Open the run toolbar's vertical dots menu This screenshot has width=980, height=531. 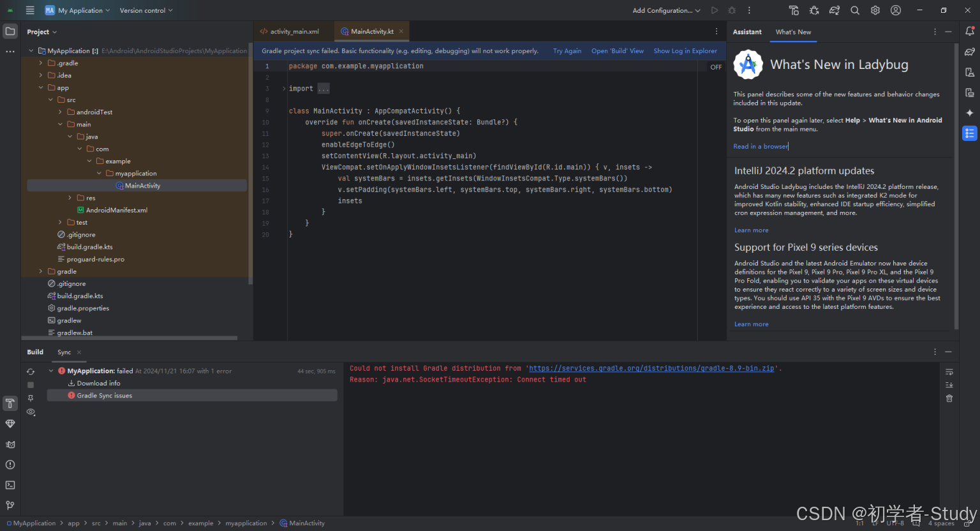coord(749,10)
